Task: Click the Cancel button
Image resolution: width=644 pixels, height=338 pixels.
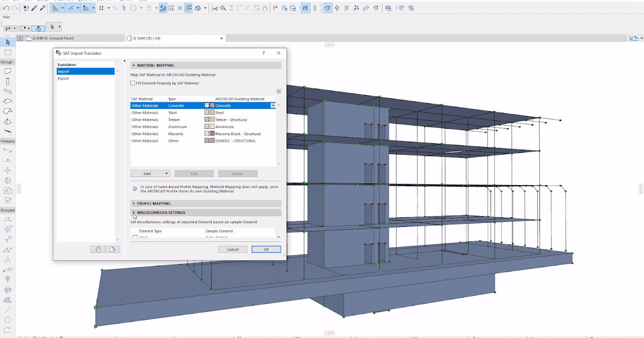Action: pyautogui.click(x=232, y=249)
